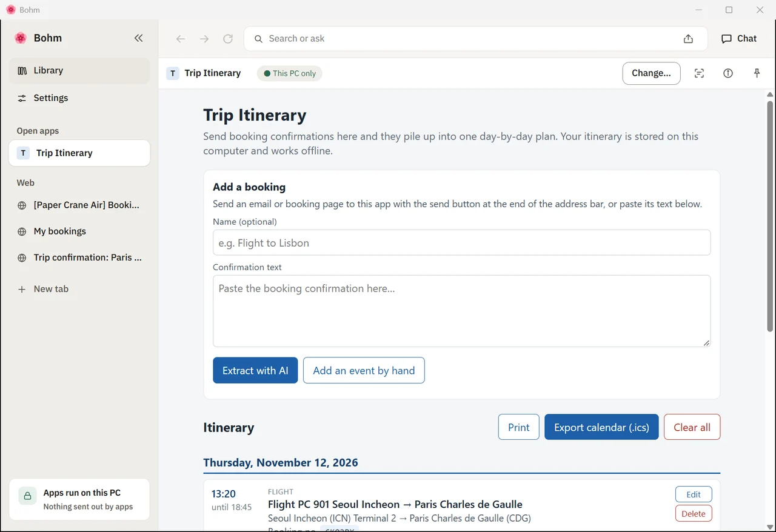Open app info with the circled-i icon
This screenshot has width=776, height=532.
(728, 73)
